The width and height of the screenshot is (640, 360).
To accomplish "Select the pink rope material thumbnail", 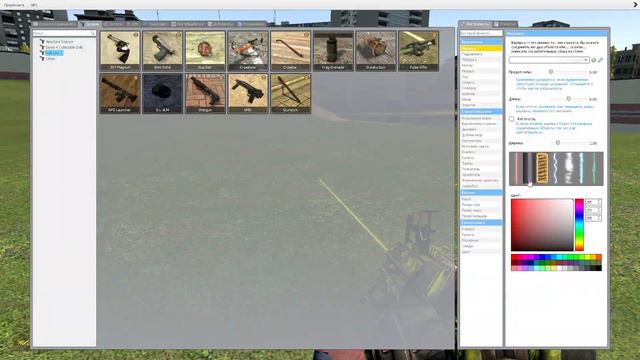I will click(x=516, y=168).
